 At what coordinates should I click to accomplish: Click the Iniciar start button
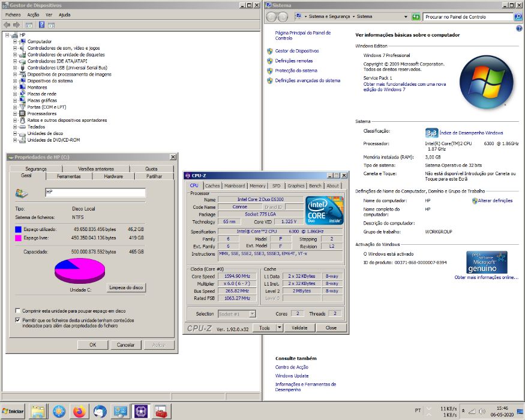(13, 411)
